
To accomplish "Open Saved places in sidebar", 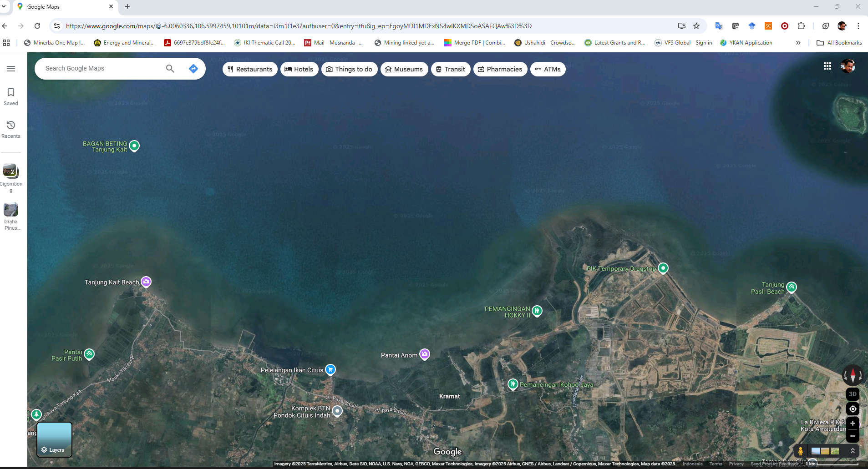I will coord(11,97).
